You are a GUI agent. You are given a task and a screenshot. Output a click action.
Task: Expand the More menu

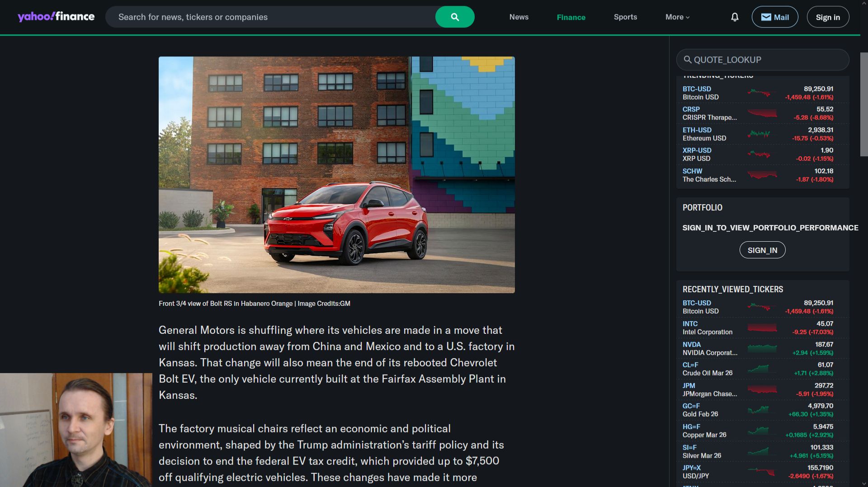(x=677, y=17)
